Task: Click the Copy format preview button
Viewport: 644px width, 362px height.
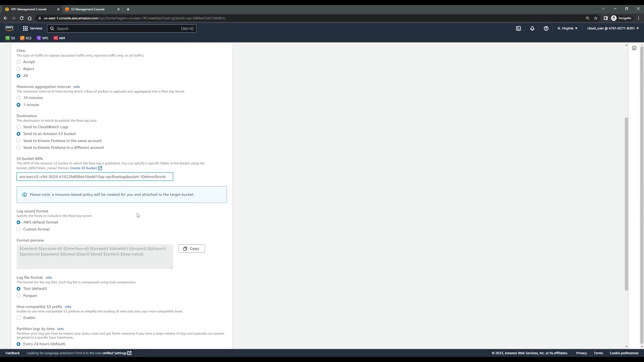Action: click(192, 249)
